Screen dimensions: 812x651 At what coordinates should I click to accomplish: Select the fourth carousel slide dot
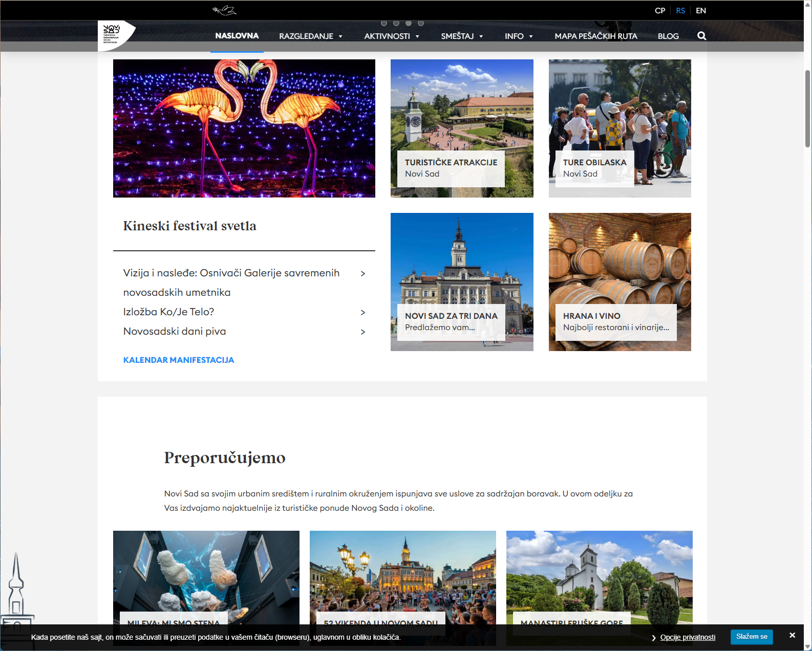(421, 23)
